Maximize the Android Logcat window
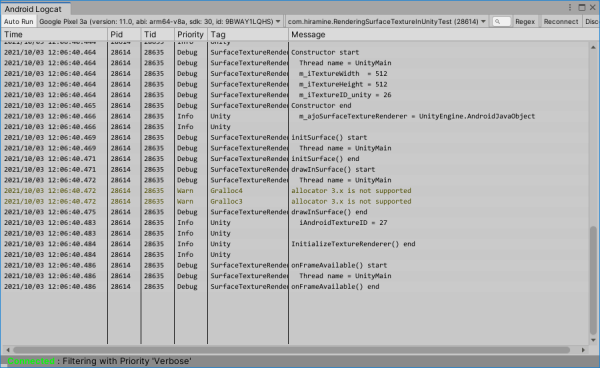The image size is (600, 368). (x=582, y=8)
